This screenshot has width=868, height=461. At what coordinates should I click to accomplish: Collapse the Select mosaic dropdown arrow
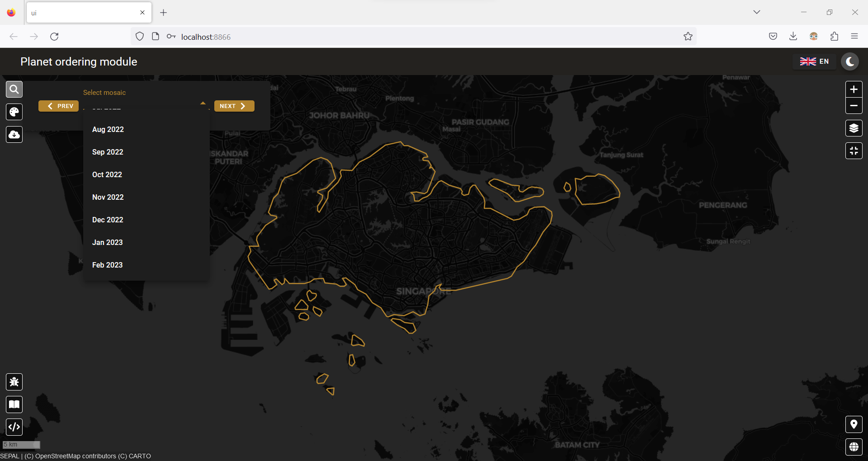pyautogui.click(x=203, y=103)
